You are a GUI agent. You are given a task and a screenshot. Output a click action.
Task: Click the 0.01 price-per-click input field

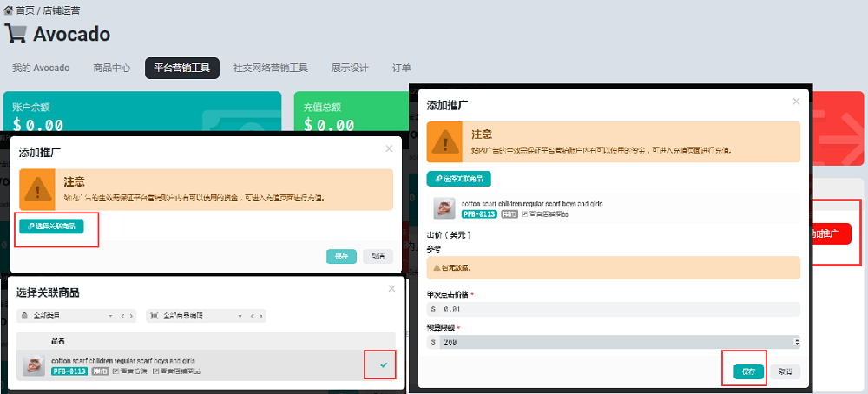(612, 309)
